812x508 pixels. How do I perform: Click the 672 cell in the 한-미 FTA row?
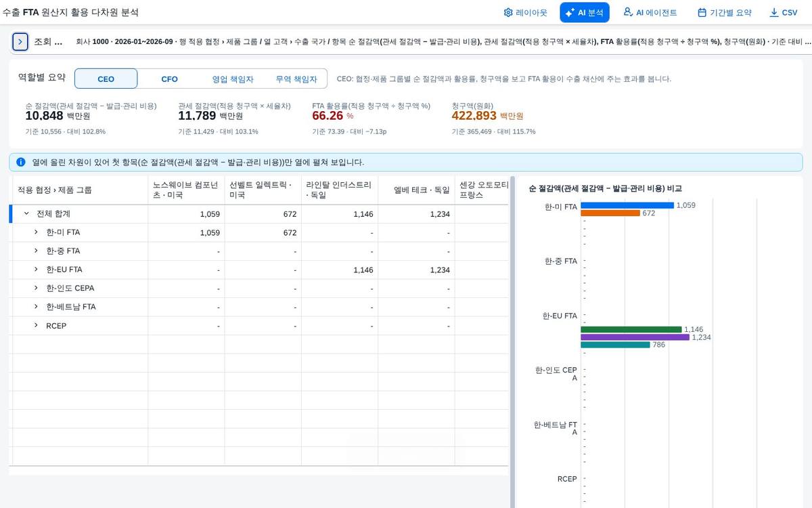coord(263,232)
